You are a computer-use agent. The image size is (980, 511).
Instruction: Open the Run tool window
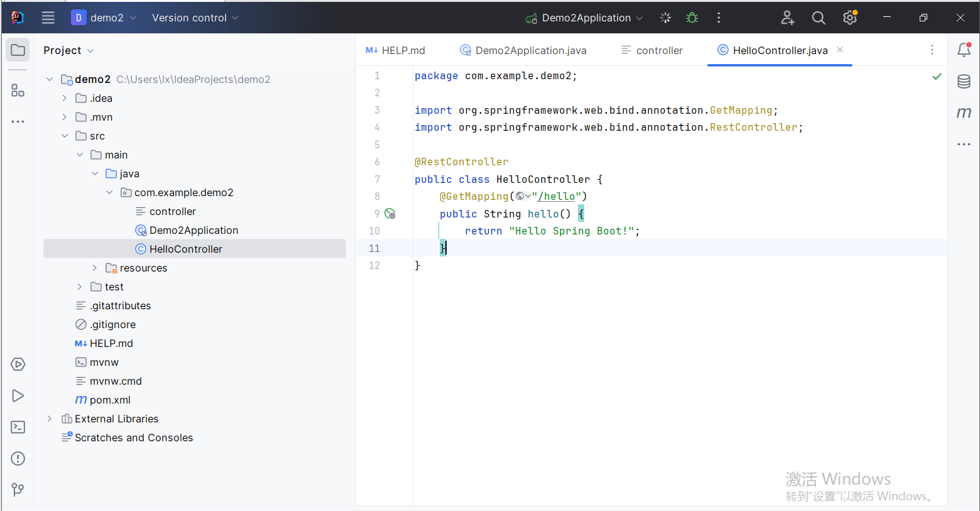pyautogui.click(x=18, y=396)
